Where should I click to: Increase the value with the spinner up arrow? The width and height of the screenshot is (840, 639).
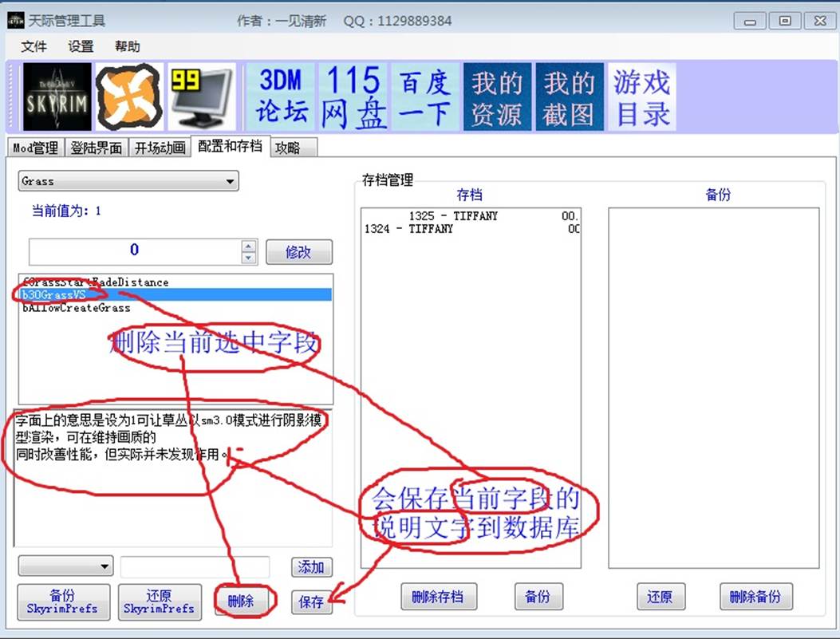[x=249, y=247]
